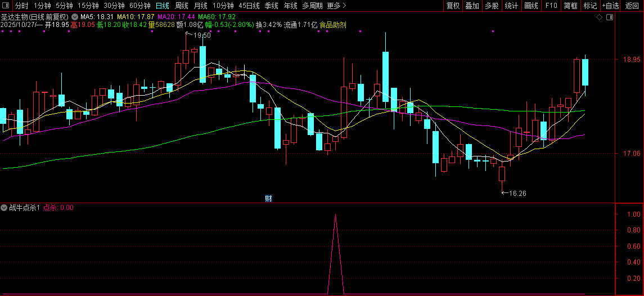
Task: Open the 复权 adjustment options
Action: pos(453,6)
